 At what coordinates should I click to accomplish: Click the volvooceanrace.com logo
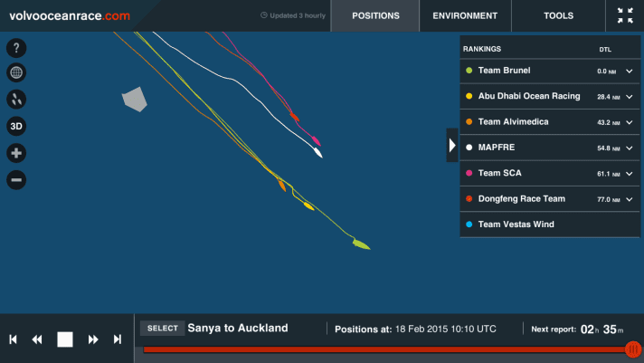[x=70, y=15]
